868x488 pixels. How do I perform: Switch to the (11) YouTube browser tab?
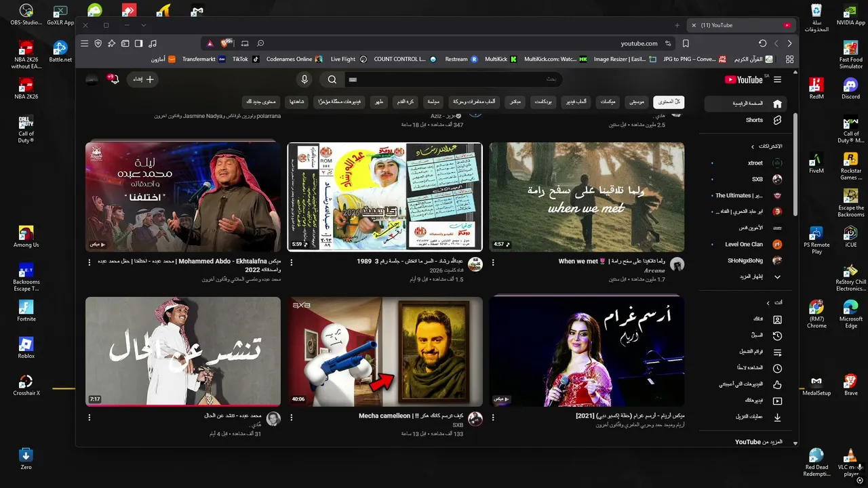[742, 25]
